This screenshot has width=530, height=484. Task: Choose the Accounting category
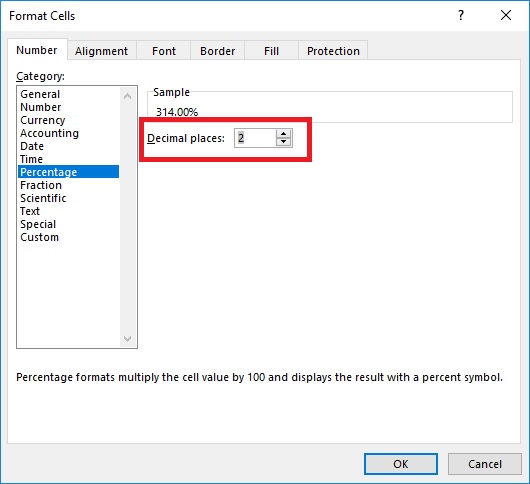click(x=49, y=133)
